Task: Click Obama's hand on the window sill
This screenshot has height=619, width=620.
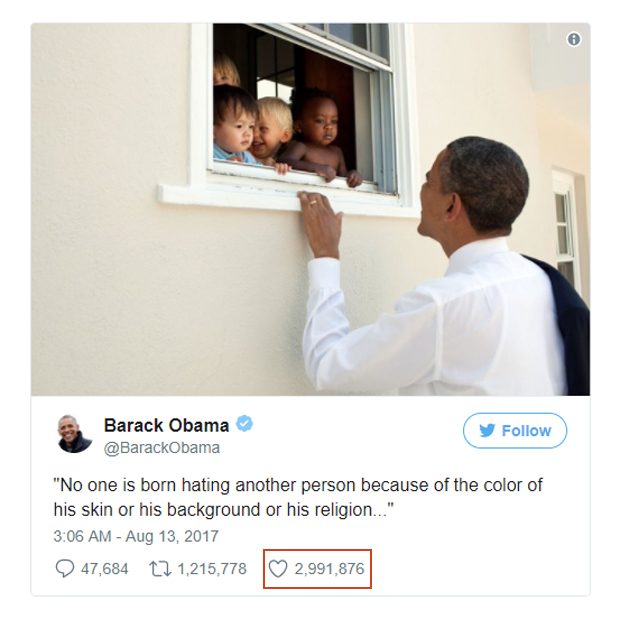Action: [321, 224]
